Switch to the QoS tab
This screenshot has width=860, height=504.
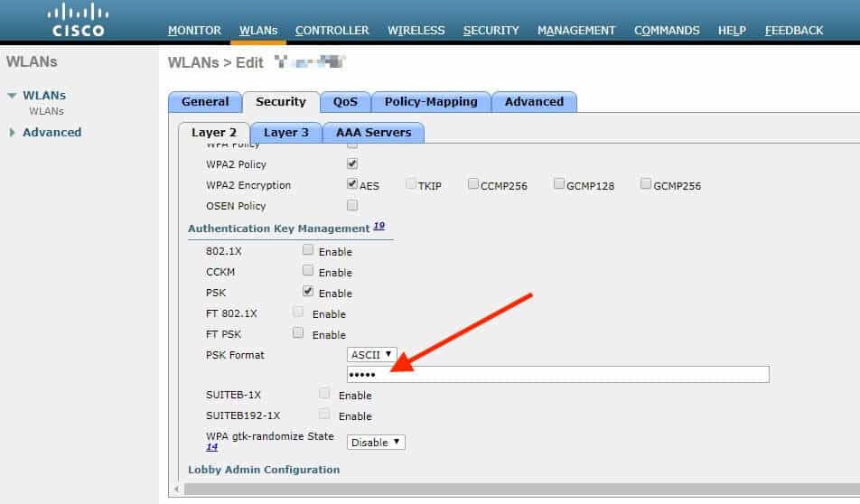point(345,102)
